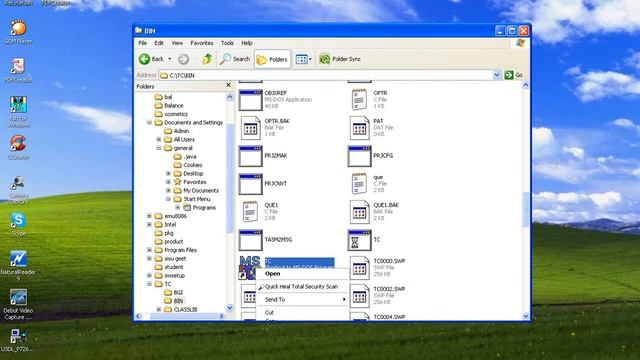This screenshot has height=360, width=640.
Task: Select the OPTR.BAK file icon
Action: coord(250,128)
